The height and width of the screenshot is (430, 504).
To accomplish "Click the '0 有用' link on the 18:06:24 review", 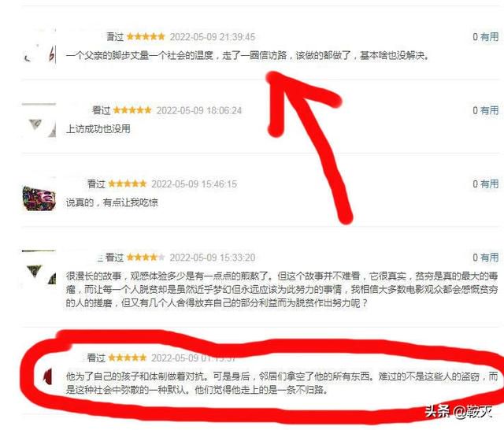I will 485,110.
